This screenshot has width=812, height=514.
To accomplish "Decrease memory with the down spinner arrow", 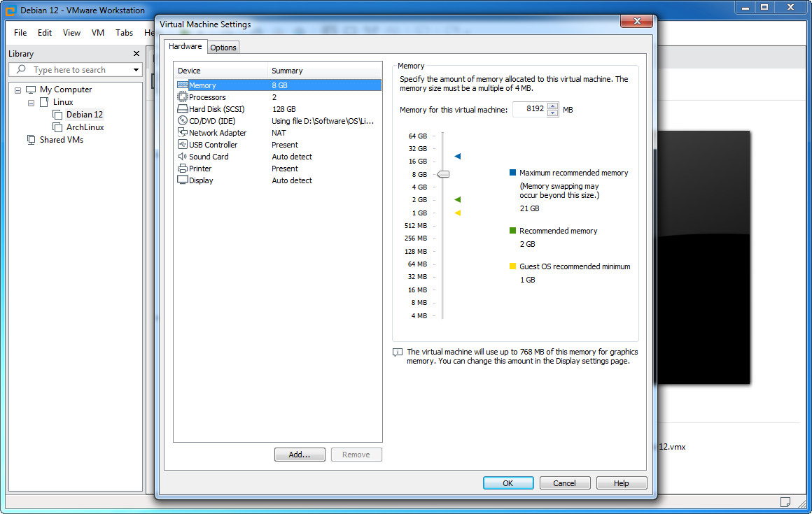I will (x=552, y=113).
